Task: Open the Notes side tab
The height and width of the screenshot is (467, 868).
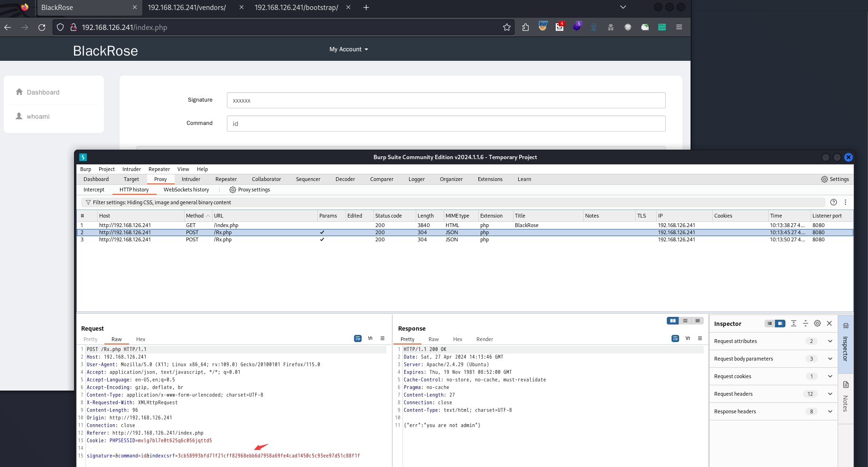Action: tap(846, 398)
